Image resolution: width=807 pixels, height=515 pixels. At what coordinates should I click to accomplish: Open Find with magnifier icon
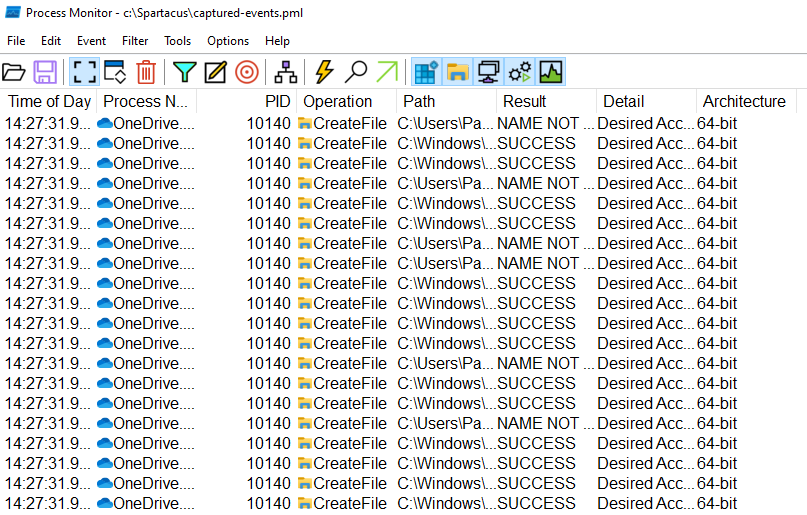click(x=356, y=72)
